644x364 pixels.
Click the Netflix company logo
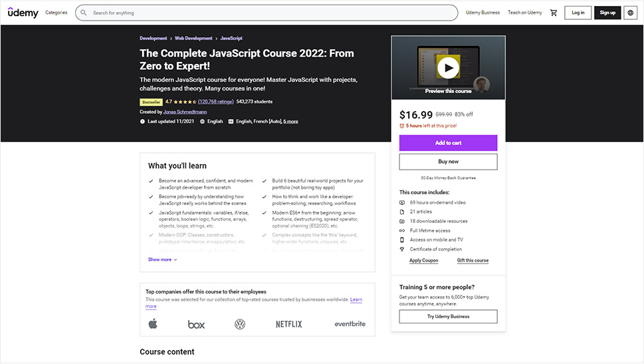[x=288, y=324]
